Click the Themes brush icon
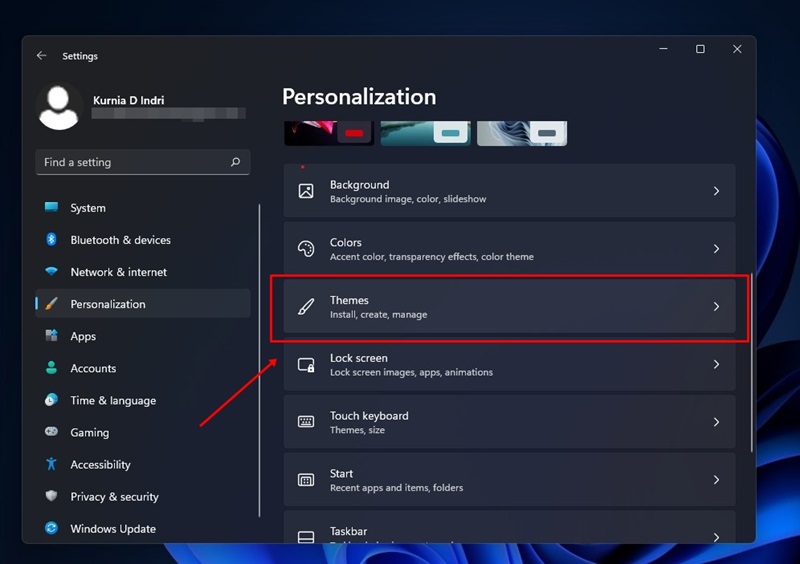Screen dimensions: 800x564 pos(306,306)
